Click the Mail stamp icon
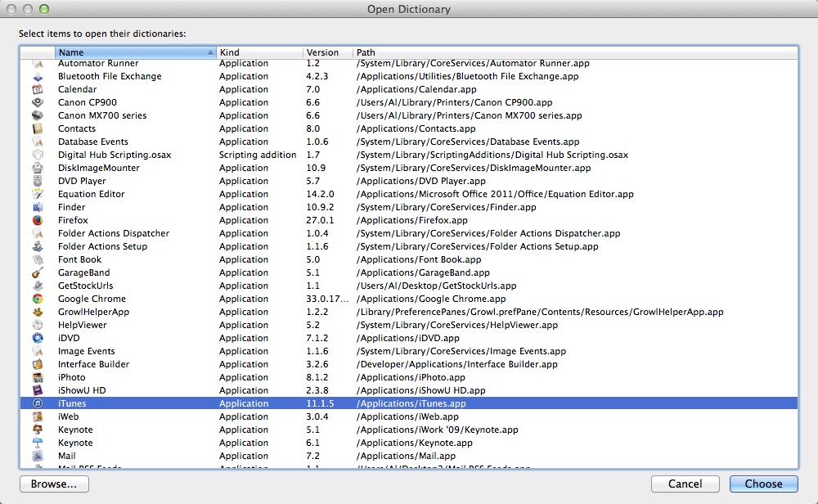This screenshot has width=818, height=504. coord(38,456)
